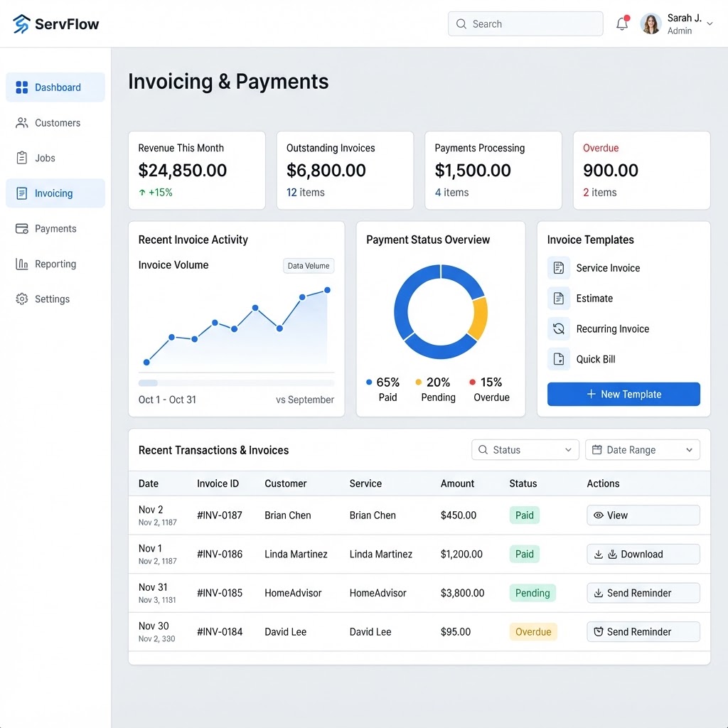Go to Customers section

[x=55, y=122]
